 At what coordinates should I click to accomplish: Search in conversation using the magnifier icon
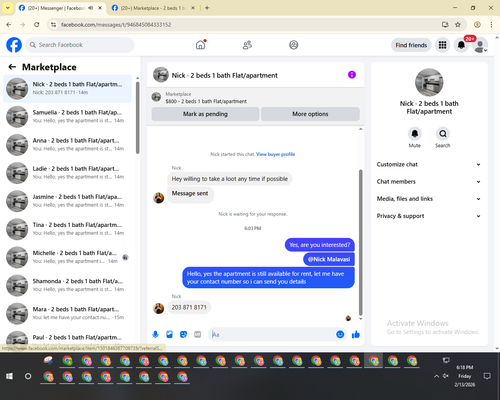click(x=443, y=134)
